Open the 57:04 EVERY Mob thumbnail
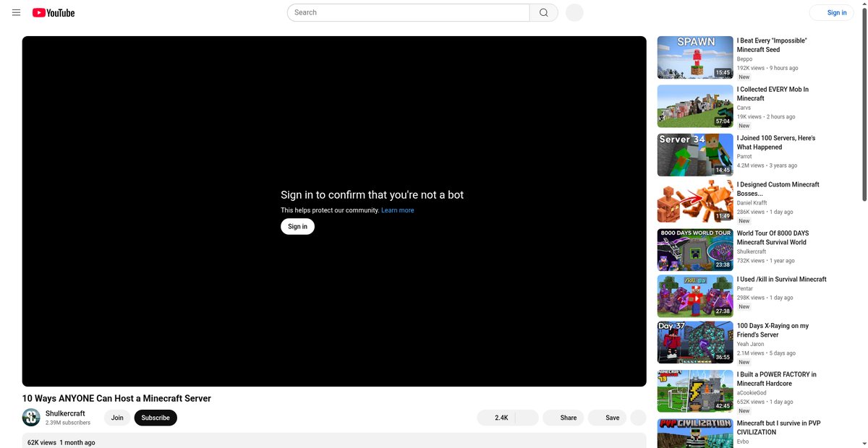868x448 pixels. pos(695,106)
